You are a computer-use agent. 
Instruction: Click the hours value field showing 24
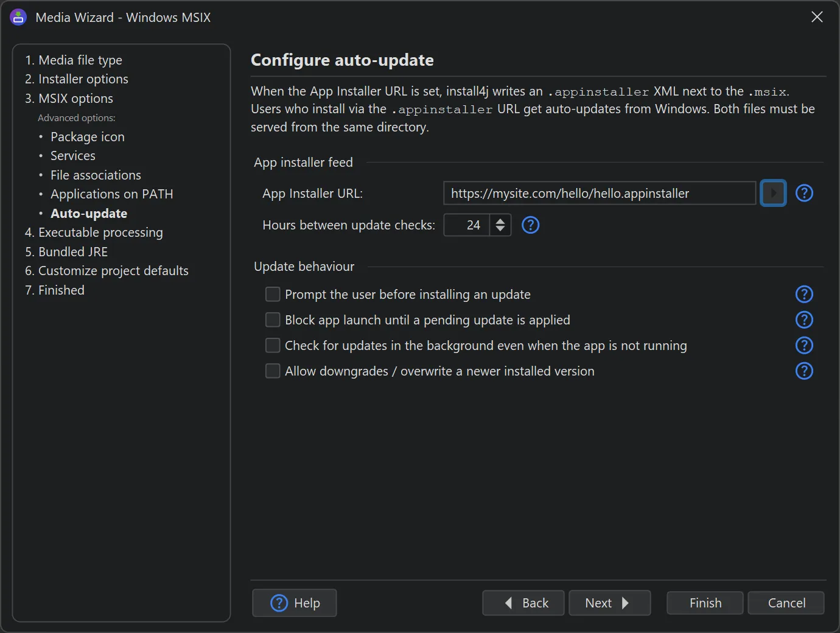pyautogui.click(x=467, y=225)
